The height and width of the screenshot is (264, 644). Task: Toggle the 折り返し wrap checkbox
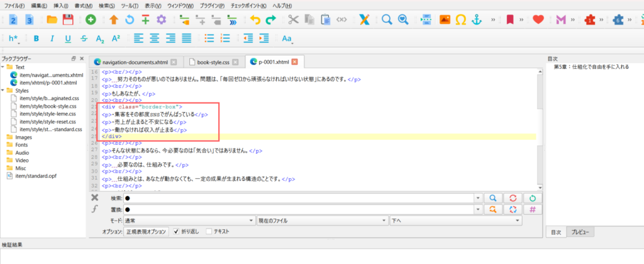[x=176, y=232]
